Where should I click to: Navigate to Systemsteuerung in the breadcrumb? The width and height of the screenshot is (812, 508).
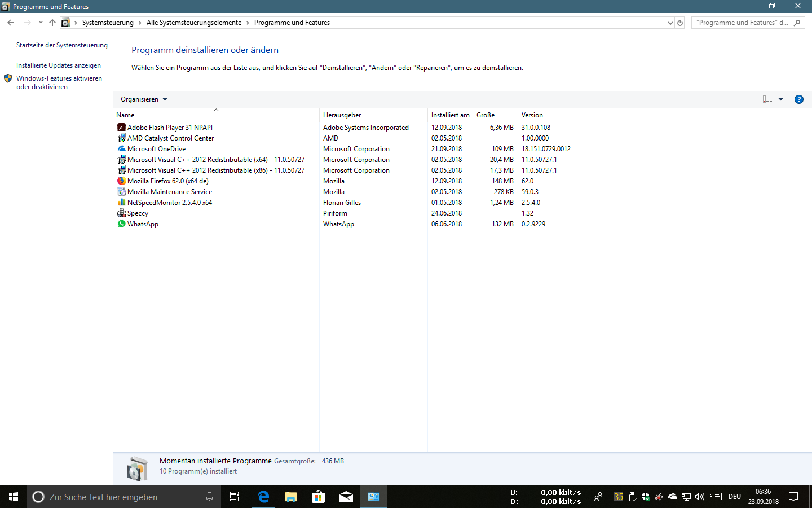click(108, 23)
